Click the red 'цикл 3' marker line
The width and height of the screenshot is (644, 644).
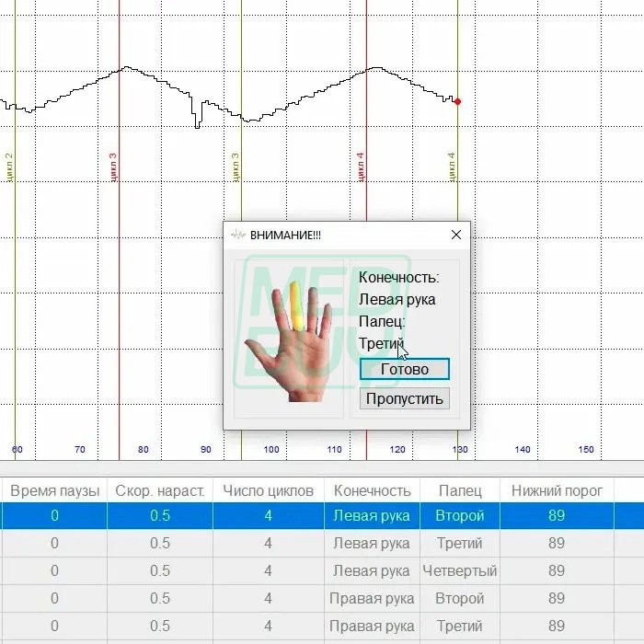(x=119, y=230)
